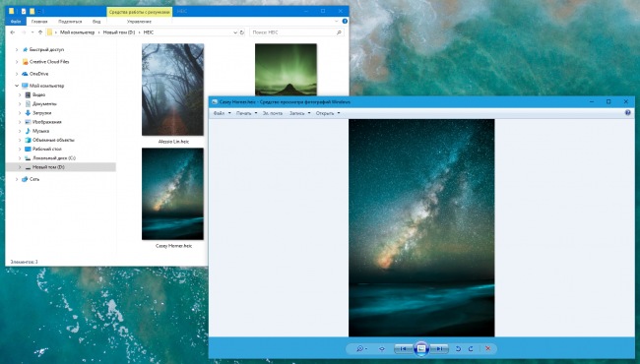Screen dimensions: 640x364
Task: Click Эл. почта in Photo Viewer toolbar
Action: pyautogui.click(x=272, y=113)
